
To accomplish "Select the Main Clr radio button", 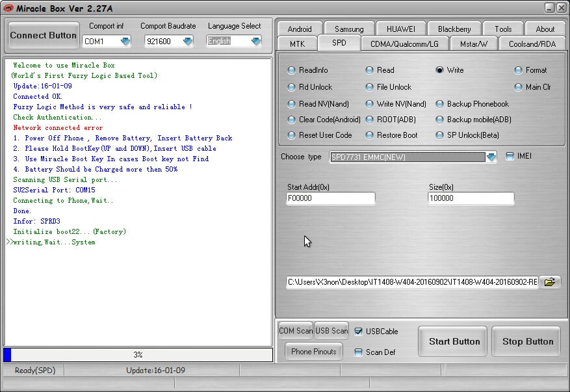I will pyautogui.click(x=518, y=87).
